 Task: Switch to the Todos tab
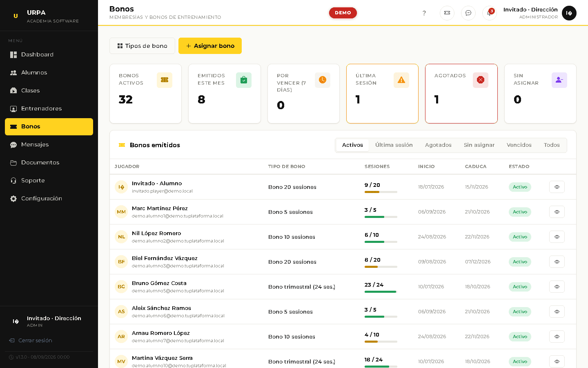552,145
